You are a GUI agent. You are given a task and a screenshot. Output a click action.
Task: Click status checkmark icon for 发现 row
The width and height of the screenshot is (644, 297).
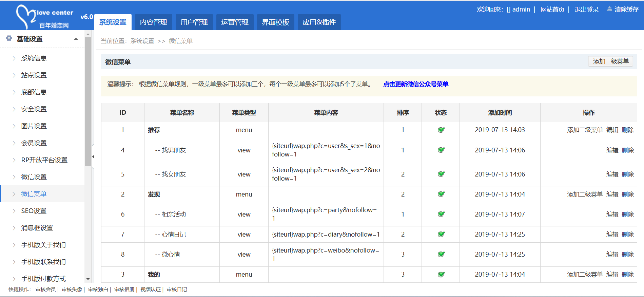441,194
